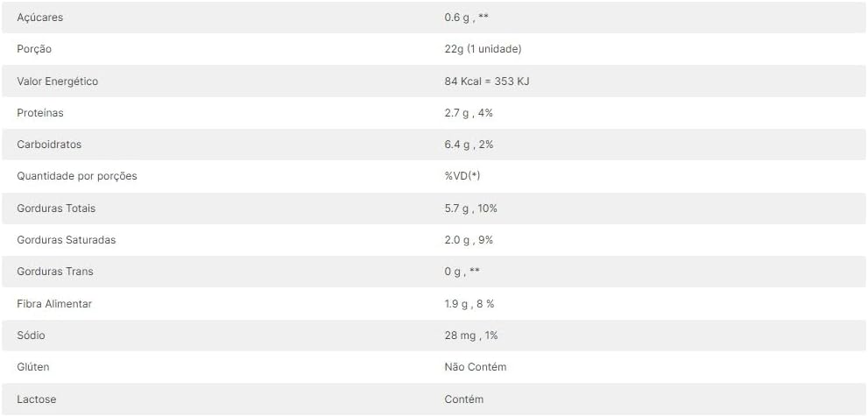Click the Gorduras Trans label
The width and height of the screenshot is (868, 417).
[55, 272]
